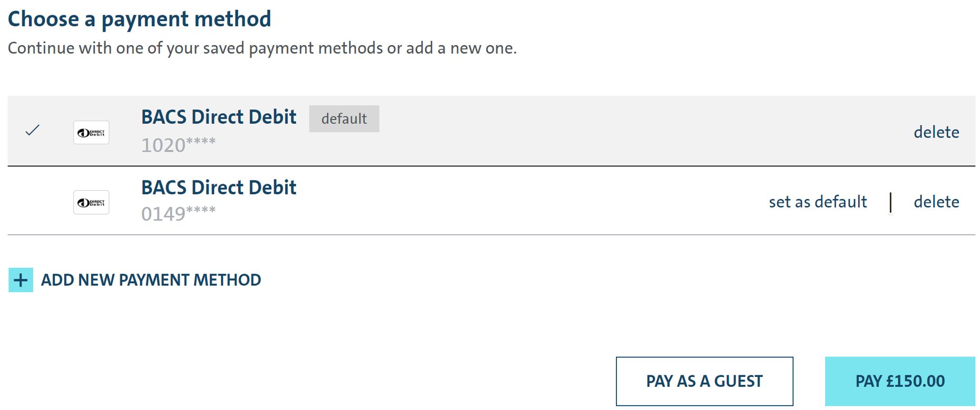Delete the 1020**** Direct Debit method

tap(936, 132)
